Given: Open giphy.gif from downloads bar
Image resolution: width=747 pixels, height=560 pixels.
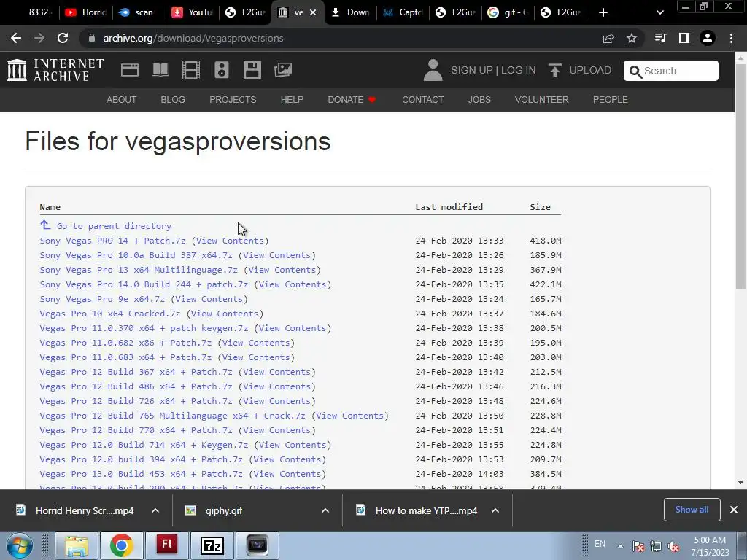Looking at the screenshot, I should pyautogui.click(x=223, y=510).
